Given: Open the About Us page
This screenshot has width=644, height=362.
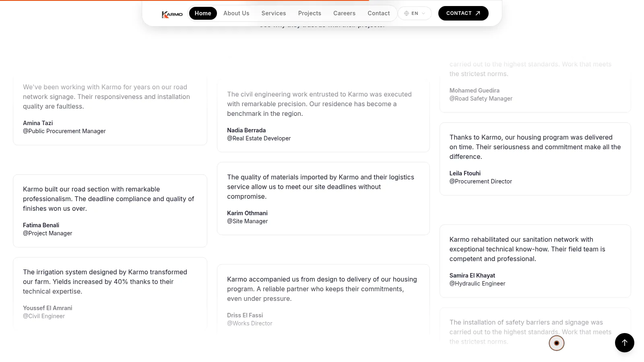Looking at the screenshot, I should [x=236, y=13].
